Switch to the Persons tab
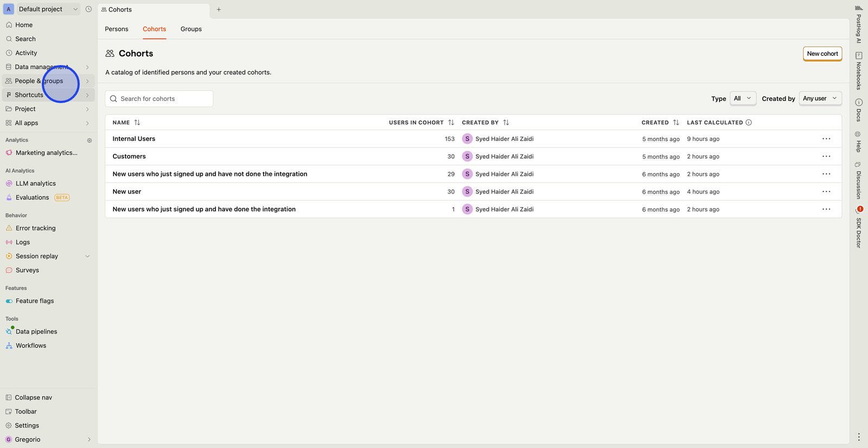 (117, 29)
